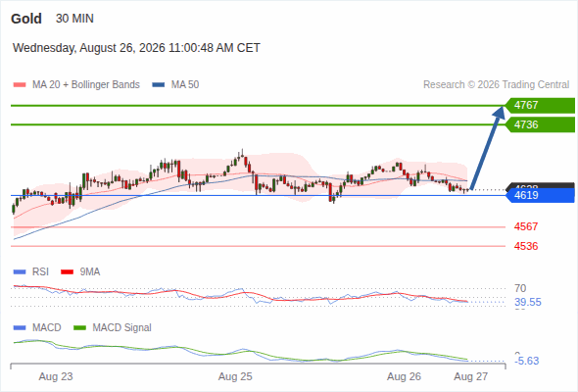578x392 pixels.
Task: Click the 4736 green resistance label
Action: 540,124
